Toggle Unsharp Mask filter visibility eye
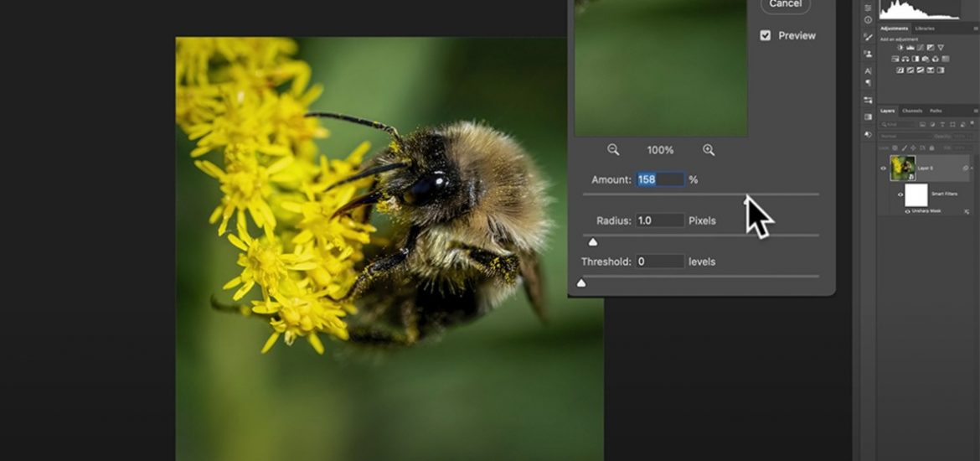 click(907, 211)
